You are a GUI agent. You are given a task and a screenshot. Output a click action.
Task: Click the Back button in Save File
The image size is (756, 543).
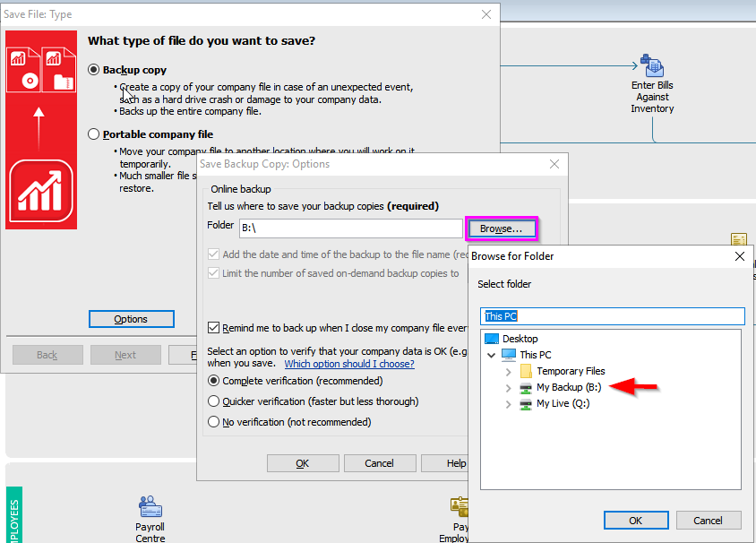(x=47, y=355)
